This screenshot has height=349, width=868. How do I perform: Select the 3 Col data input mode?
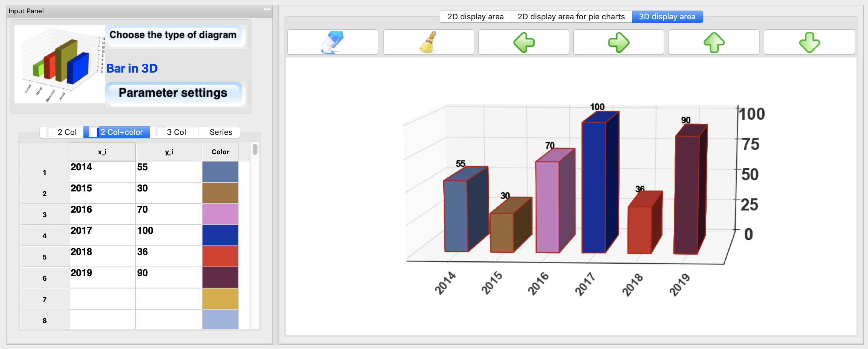[176, 132]
